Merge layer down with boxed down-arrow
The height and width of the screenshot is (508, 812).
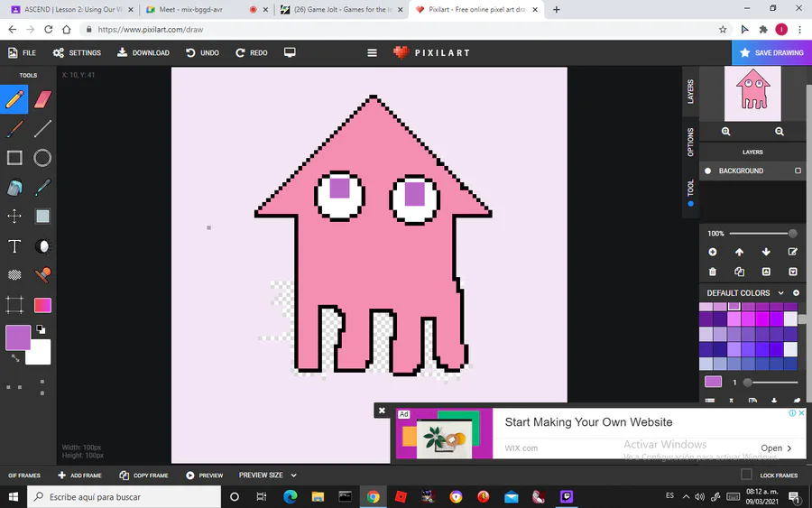tap(793, 272)
